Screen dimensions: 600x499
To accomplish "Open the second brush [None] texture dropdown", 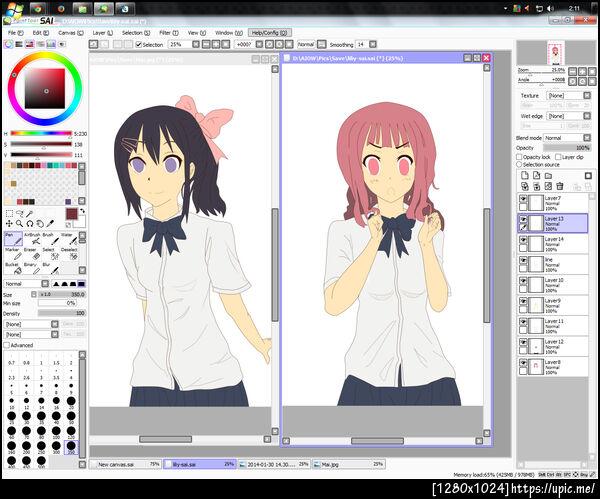I will pos(31,334).
